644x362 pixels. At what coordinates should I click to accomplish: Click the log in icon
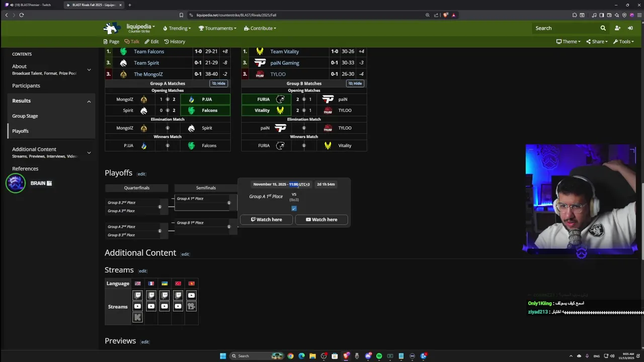tap(630, 28)
